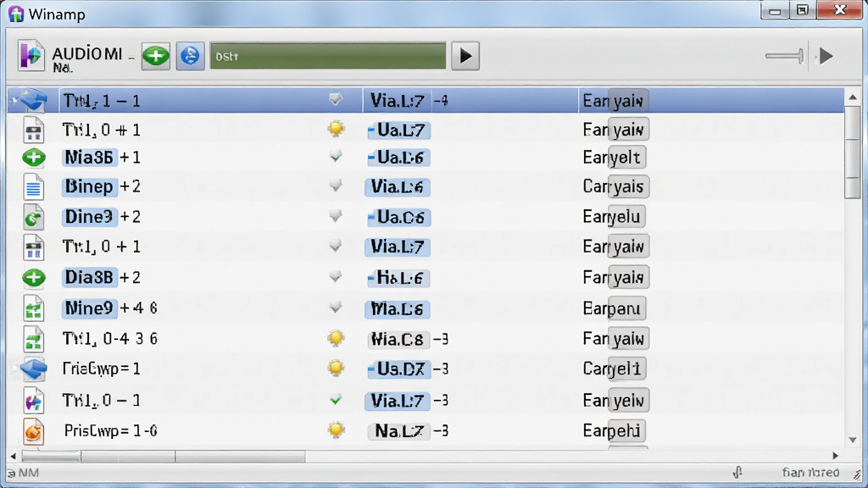
Task: Click the document icon of Binep row
Action: coord(34,186)
